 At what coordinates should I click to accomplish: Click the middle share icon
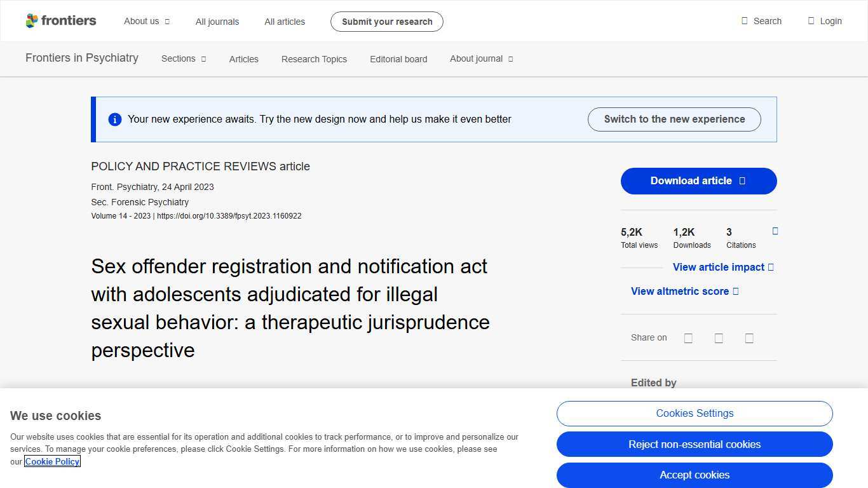click(719, 337)
